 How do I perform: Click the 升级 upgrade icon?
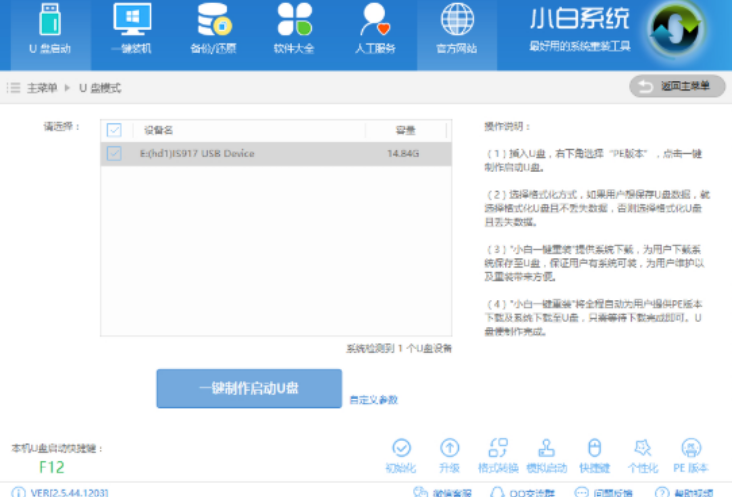click(x=450, y=454)
